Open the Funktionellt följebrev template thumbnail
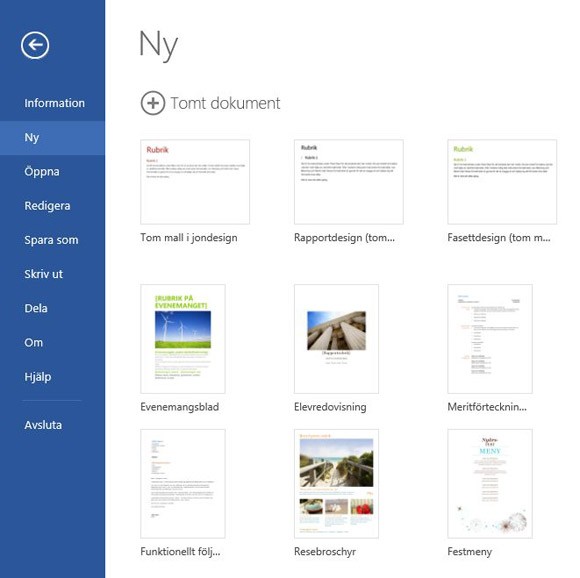 tap(183, 484)
